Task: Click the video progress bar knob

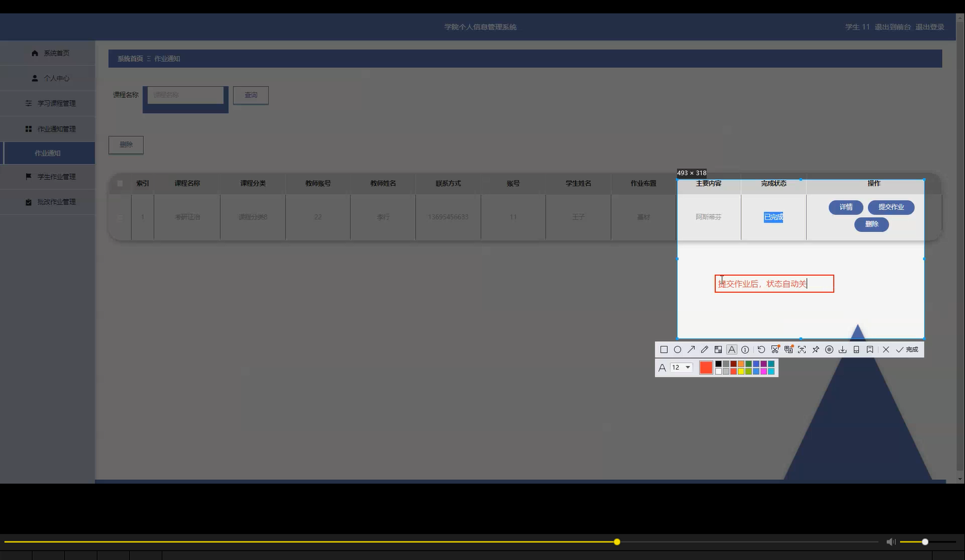Action: 617,542
